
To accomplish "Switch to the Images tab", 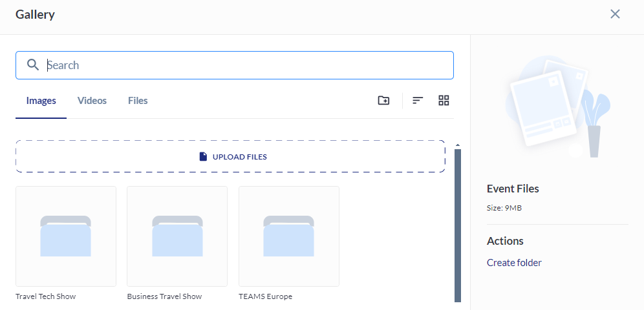I will pyautogui.click(x=41, y=101).
